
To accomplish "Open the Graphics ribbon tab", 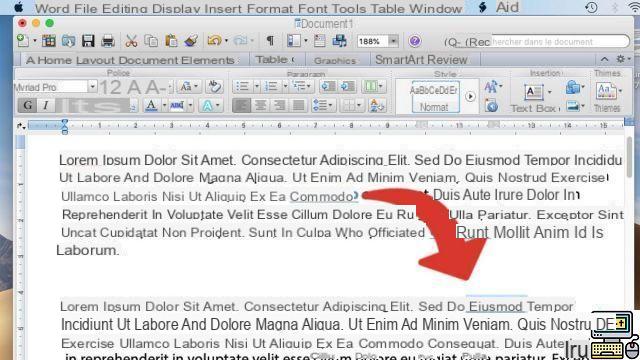I will pyautogui.click(x=335, y=60).
